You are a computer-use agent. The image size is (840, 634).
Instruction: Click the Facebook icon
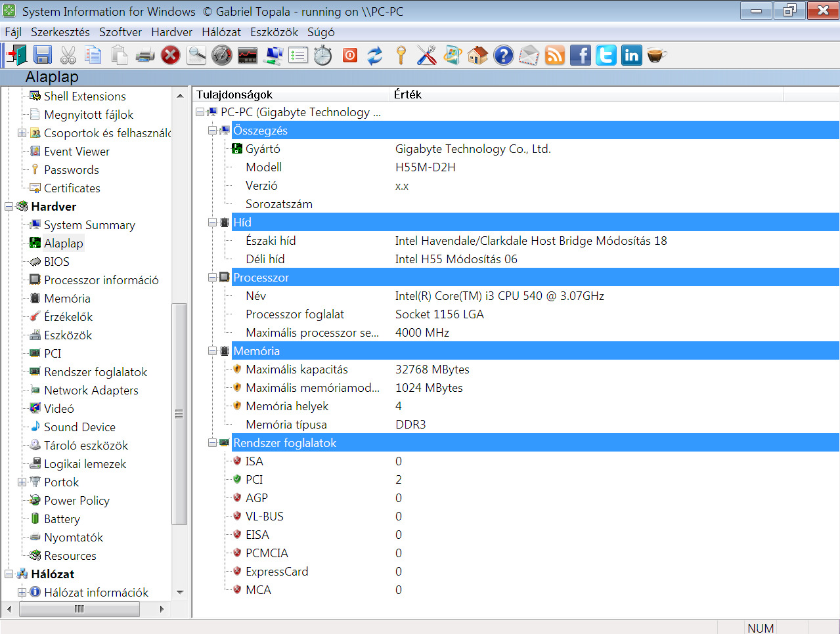(581, 56)
